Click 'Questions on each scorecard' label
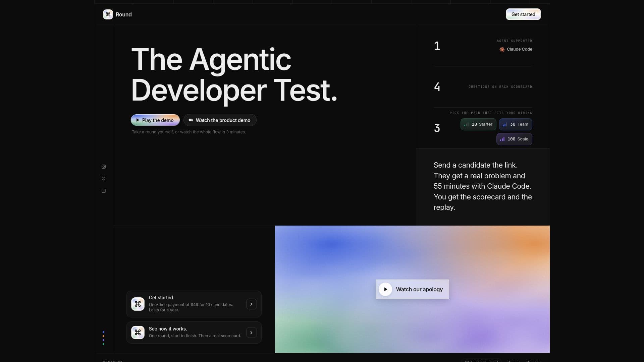This screenshot has width=644, height=362. coord(500,87)
